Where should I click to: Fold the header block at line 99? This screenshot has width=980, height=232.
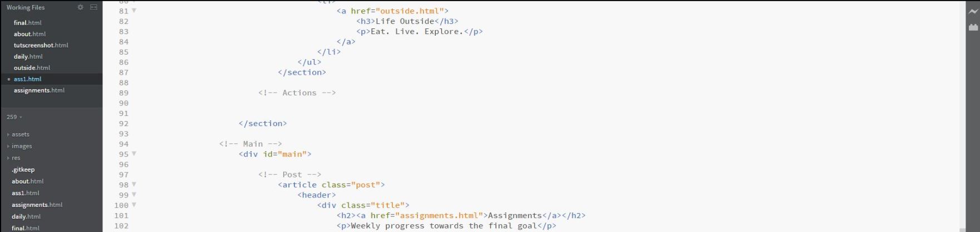134,195
